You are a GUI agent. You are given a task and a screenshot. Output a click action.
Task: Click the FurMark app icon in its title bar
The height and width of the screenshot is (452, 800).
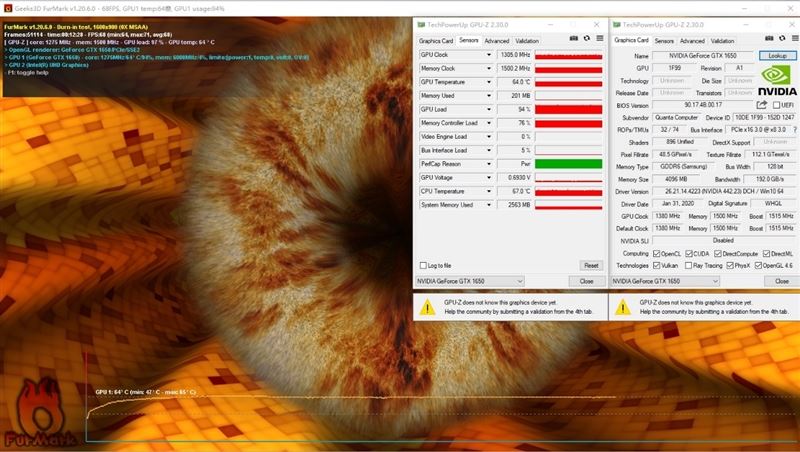point(8,8)
